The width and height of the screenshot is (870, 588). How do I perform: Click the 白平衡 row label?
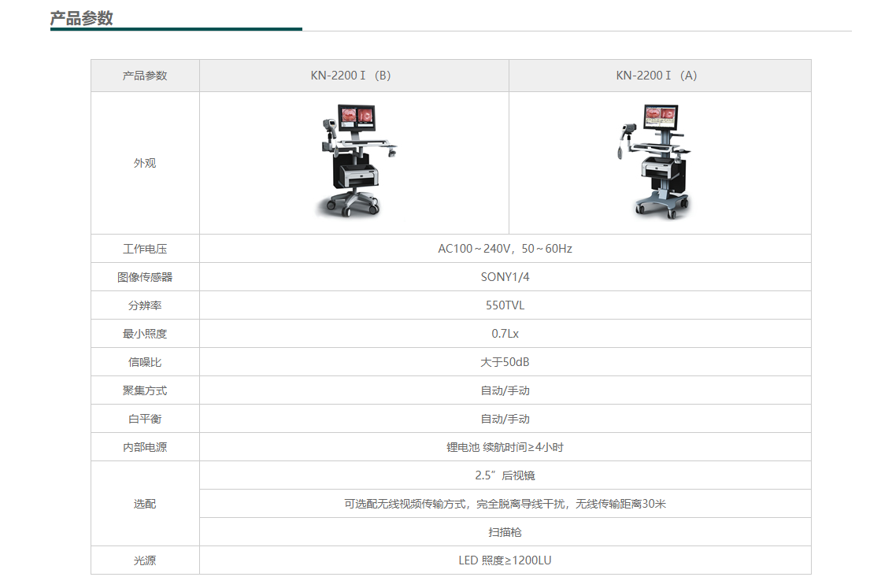145,419
